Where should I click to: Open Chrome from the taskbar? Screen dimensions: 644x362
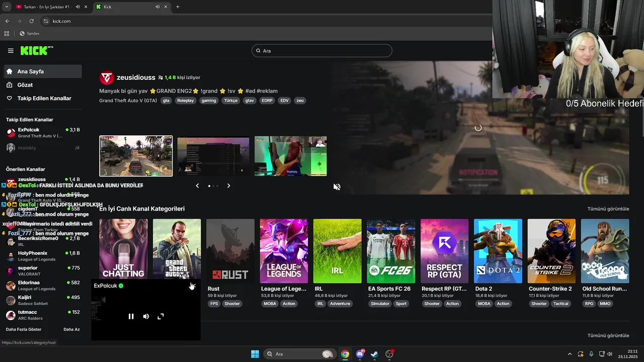pyautogui.click(x=345, y=354)
